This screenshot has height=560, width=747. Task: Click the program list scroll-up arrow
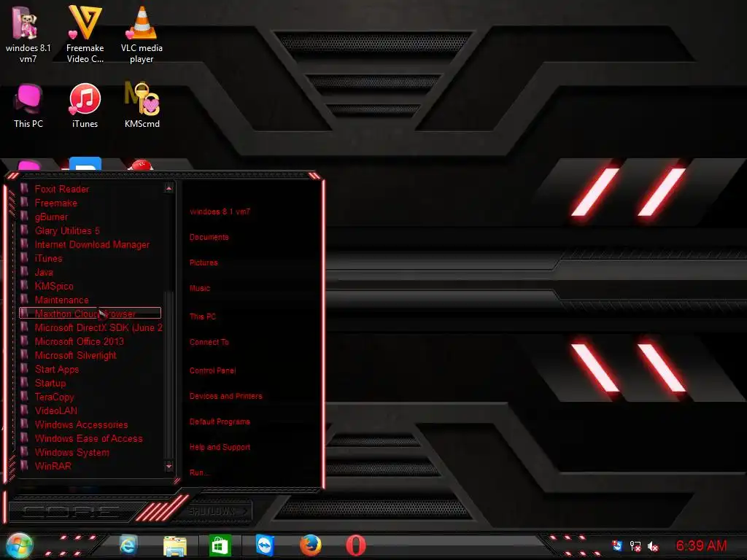point(169,189)
